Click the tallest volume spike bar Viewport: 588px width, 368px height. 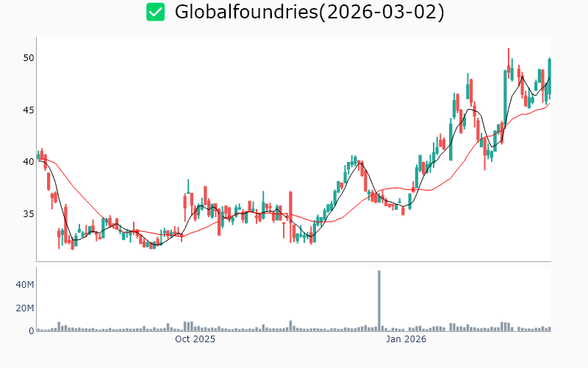coord(379,300)
